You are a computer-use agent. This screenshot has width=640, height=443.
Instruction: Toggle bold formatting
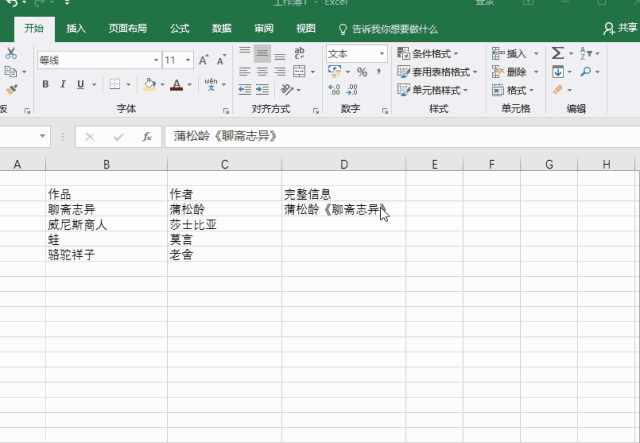tap(46, 85)
